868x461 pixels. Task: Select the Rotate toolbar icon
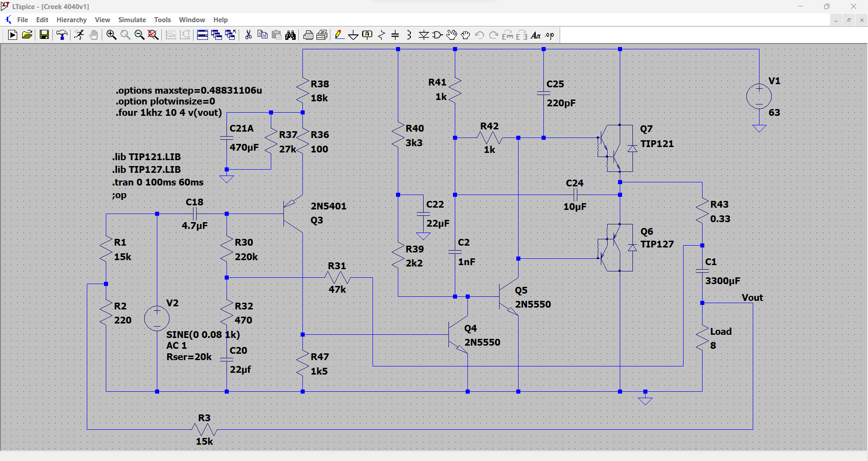point(508,35)
